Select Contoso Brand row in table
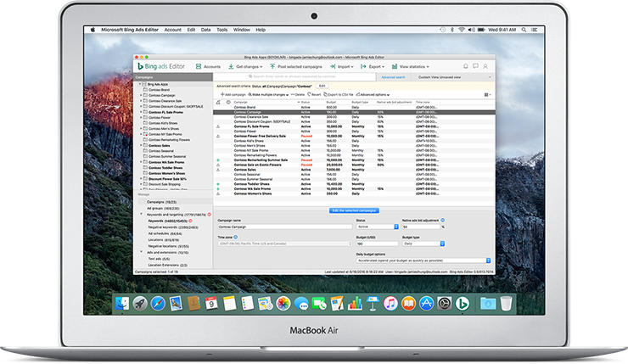Image resolution: width=628 pixels, height=364 pixels. [354, 107]
